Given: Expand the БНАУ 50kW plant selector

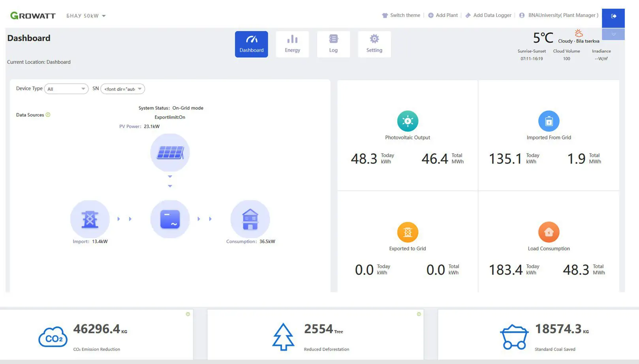Looking at the screenshot, I should 86,16.
